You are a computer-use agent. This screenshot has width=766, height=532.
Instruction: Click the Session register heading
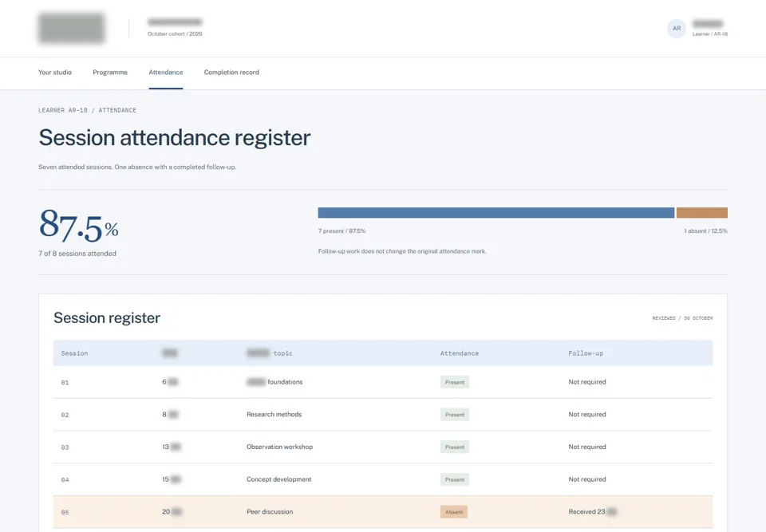[x=107, y=318]
